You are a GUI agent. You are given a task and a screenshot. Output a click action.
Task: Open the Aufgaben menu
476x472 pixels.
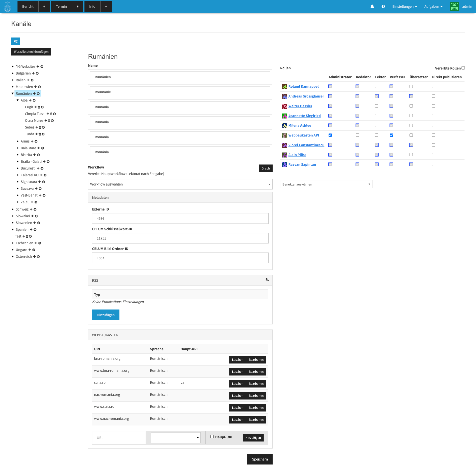433,6
